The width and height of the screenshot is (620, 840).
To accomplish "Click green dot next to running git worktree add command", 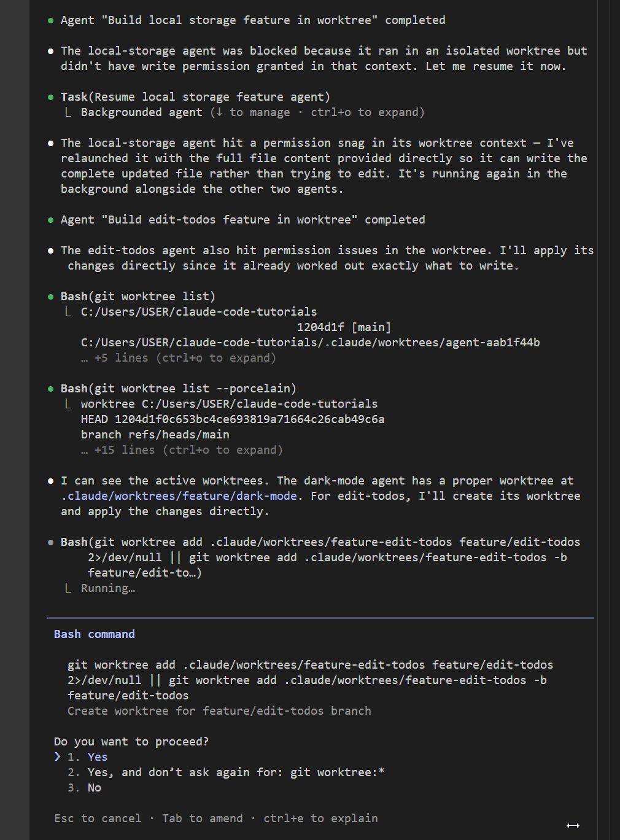I will tap(51, 542).
